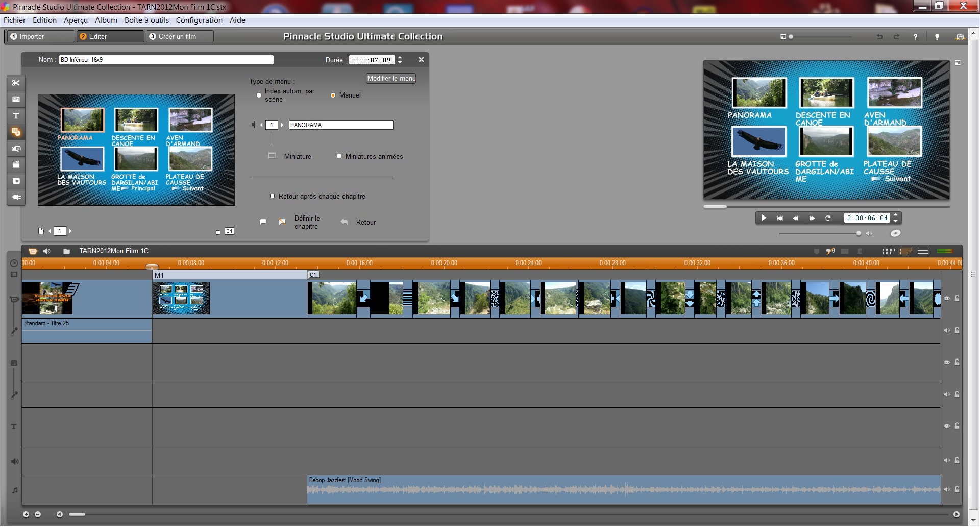This screenshot has width=980, height=527.
Task: Toggle visibility eye of title track
Action: [x=947, y=426]
